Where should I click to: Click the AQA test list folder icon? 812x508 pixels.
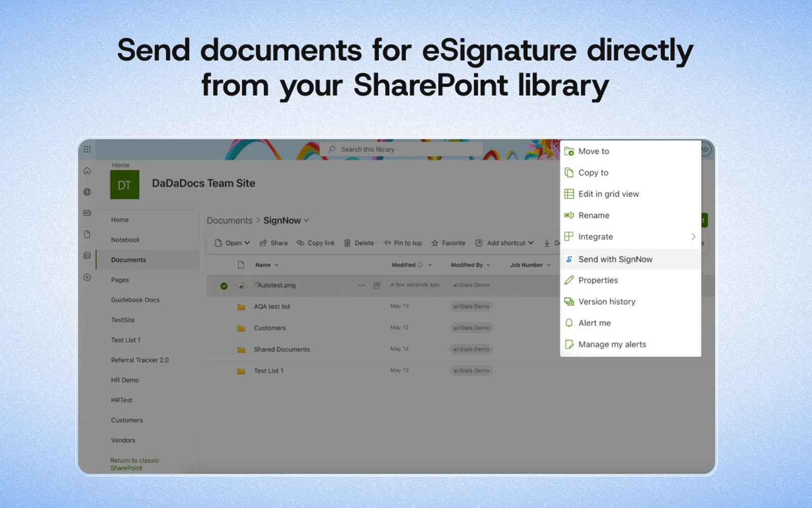tap(242, 307)
